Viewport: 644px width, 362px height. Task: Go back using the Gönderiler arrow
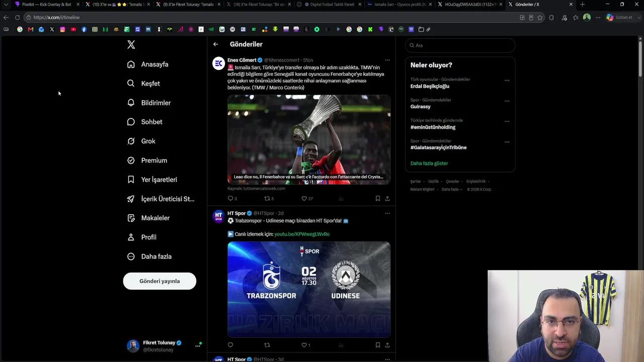pos(215,44)
